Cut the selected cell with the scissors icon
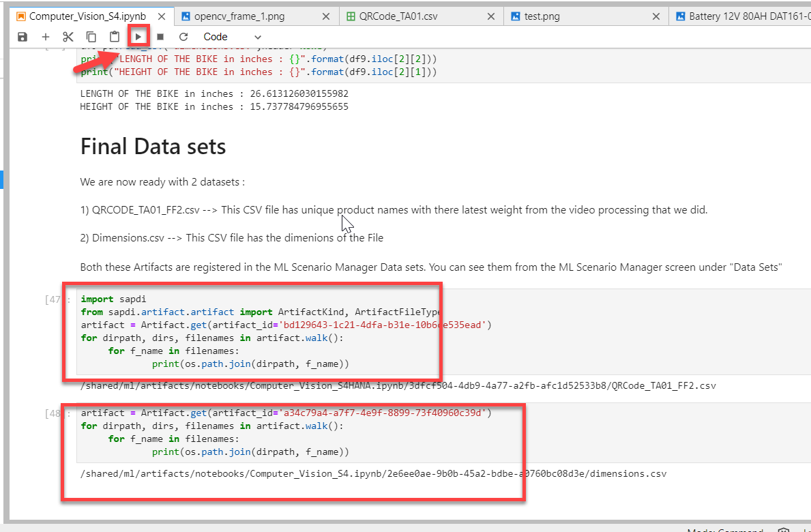 [68, 37]
